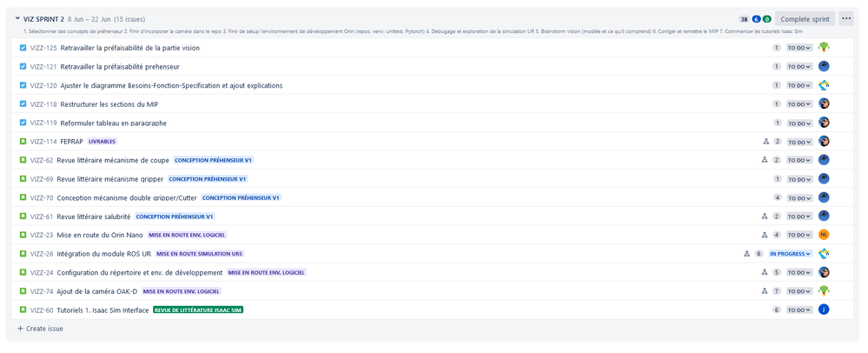Viewport: 868px width, 353px height.
Task: Click Create issue at the bottom
Action: point(40,329)
